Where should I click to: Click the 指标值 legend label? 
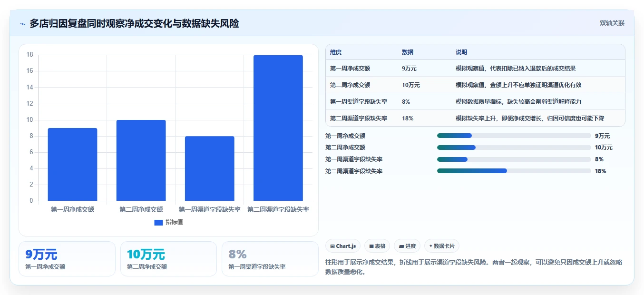tap(174, 222)
